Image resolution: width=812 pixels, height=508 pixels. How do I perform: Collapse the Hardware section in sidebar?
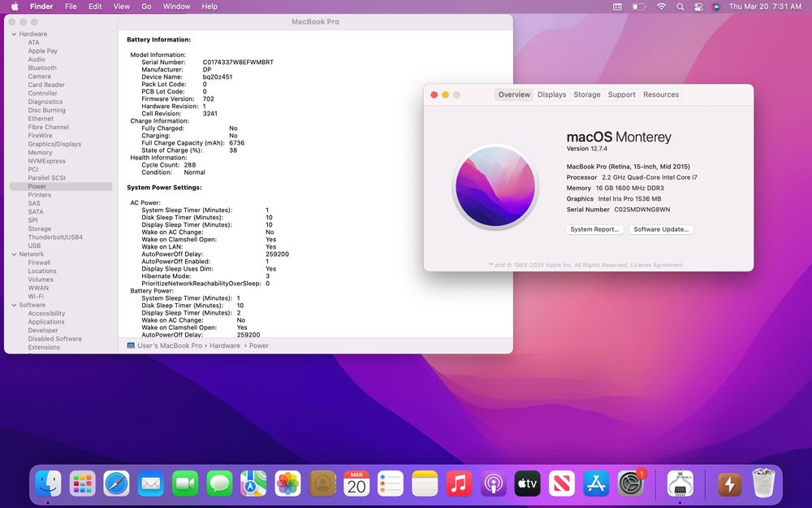click(x=14, y=34)
